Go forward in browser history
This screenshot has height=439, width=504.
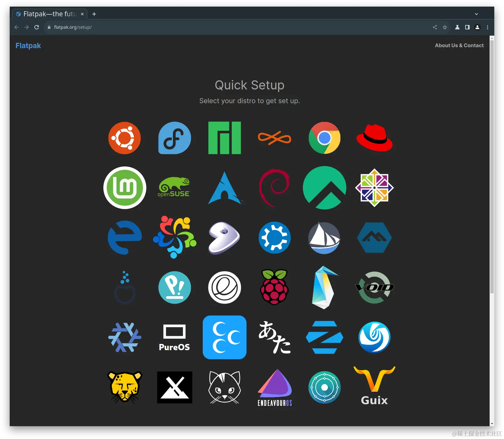point(27,27)
